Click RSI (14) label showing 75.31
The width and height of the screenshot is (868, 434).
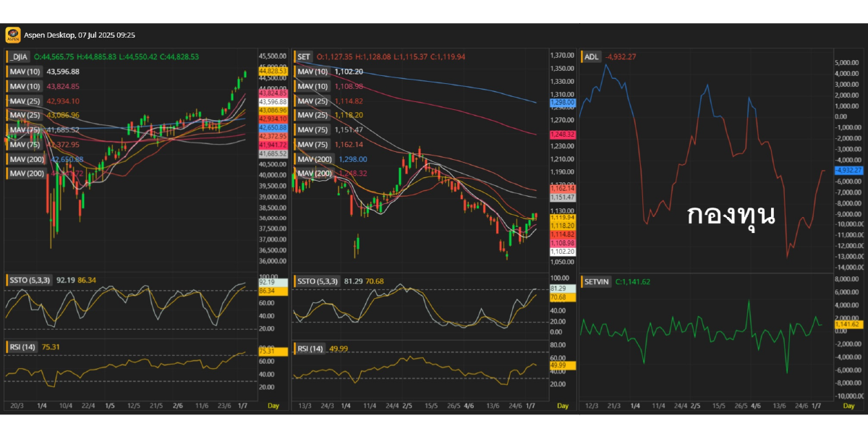pos(22,347)
